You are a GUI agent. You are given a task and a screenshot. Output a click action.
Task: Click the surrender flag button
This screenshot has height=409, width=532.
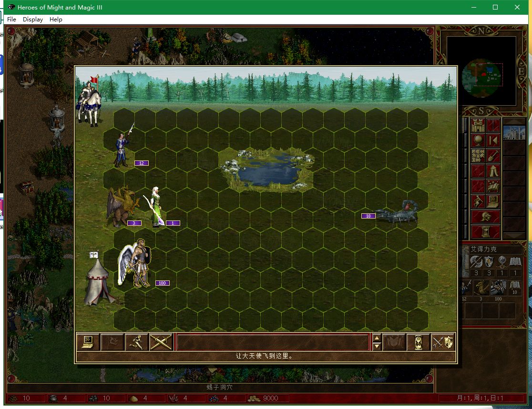pos(113,342)
